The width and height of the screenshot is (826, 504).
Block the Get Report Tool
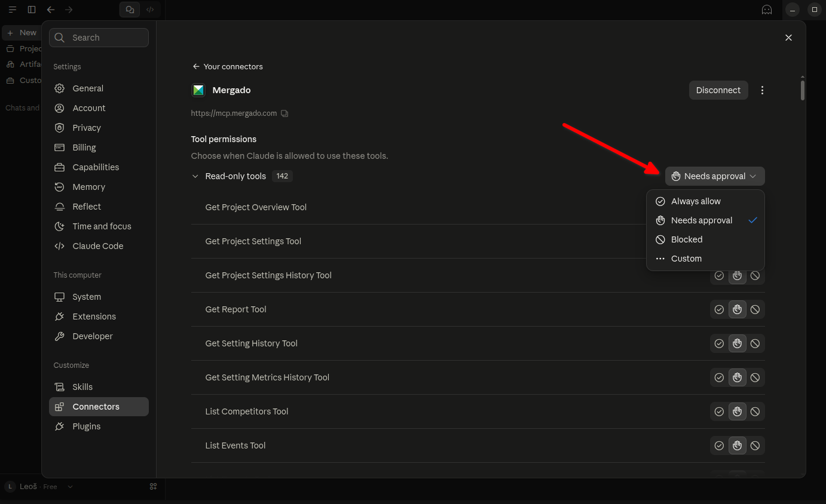tap(755, 309)
